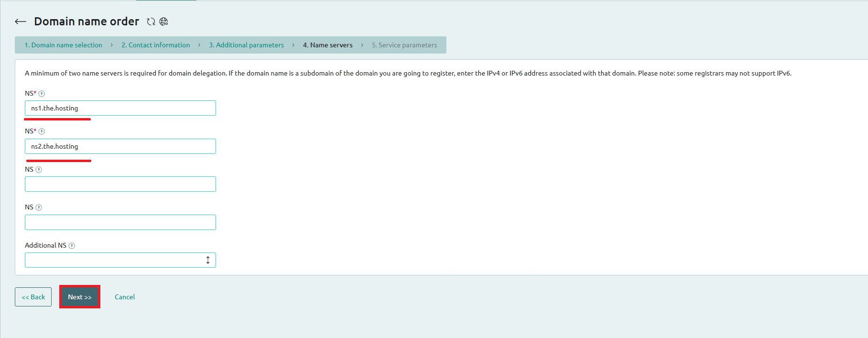The image size is (868, 338).
Task: Click the back arrow beside Domain name order
Action: (x=21, y=22)
